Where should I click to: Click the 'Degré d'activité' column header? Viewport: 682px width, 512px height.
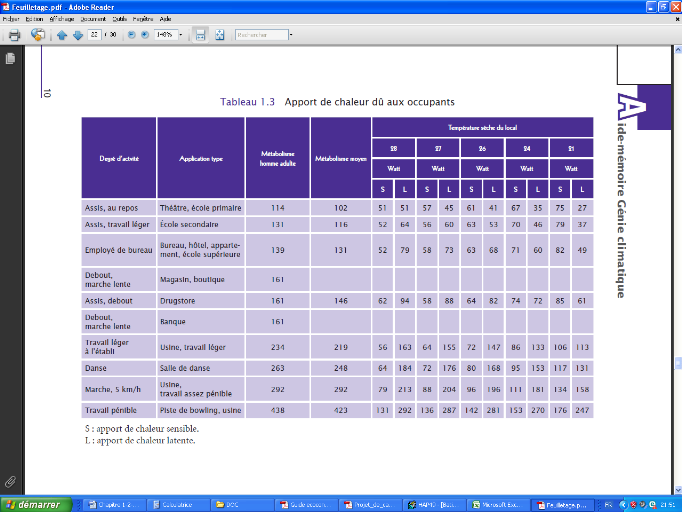(x=119, y=159)
